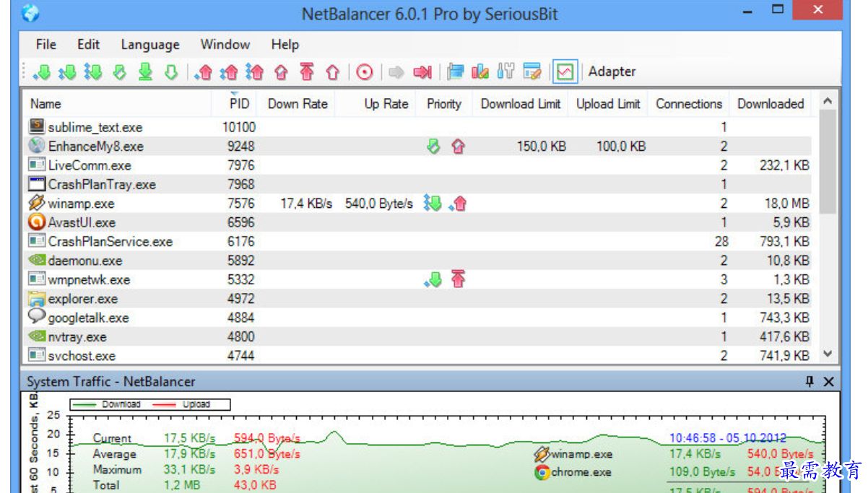Viewport: 868px width, 493px height.
Task: Open the wrench tools settings icon
Action: [x=506, y=71]
